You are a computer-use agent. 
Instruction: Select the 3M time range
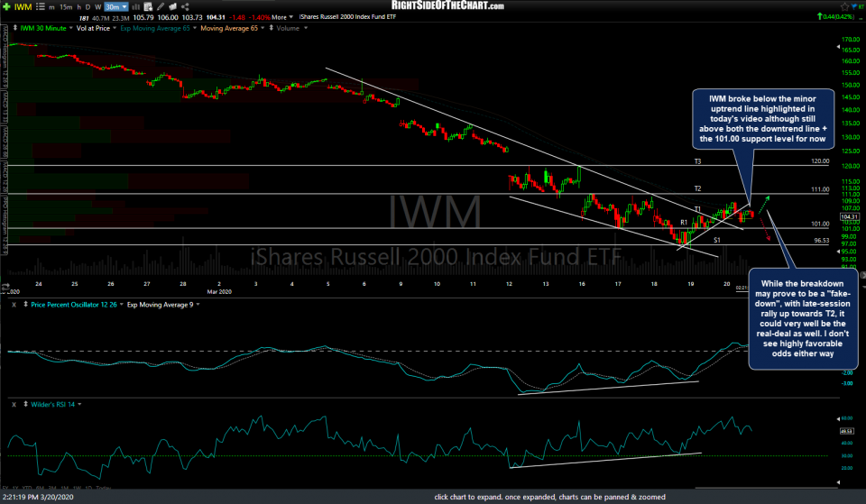(52, 488)
